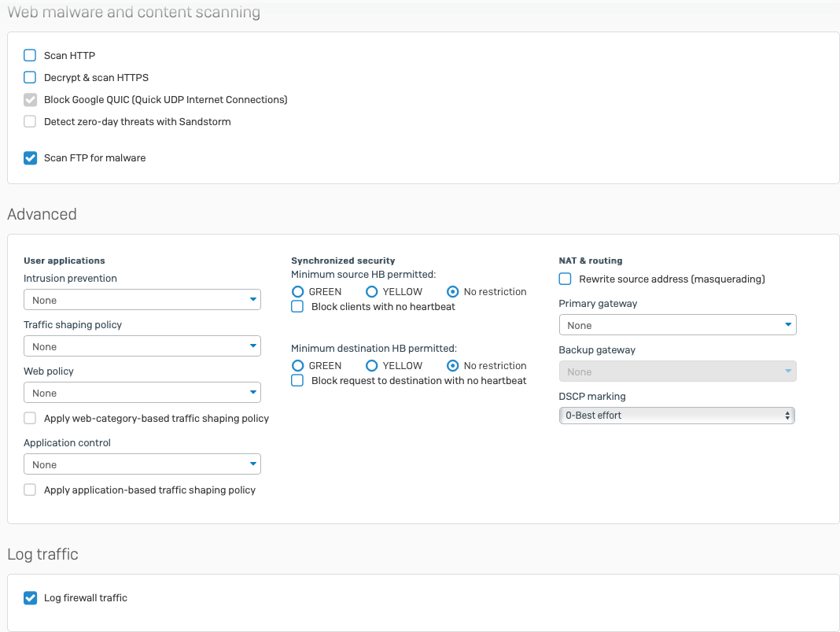
Task: Open the Primary gateway dropdown
Action: pyautogui.click(x=677, y=325)
